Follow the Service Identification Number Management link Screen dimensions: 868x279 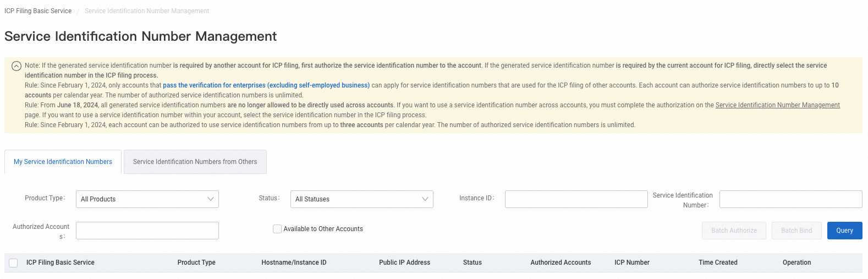pos(777,105)
